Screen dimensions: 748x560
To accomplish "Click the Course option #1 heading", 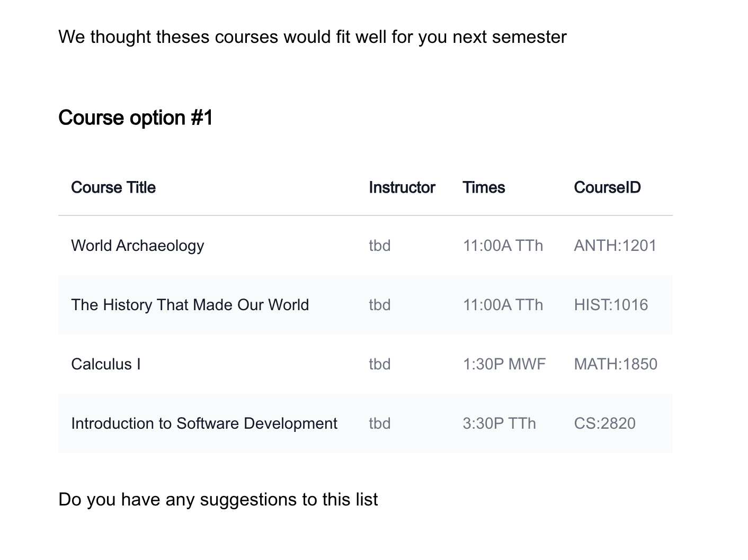I will [x=136, y=118].
